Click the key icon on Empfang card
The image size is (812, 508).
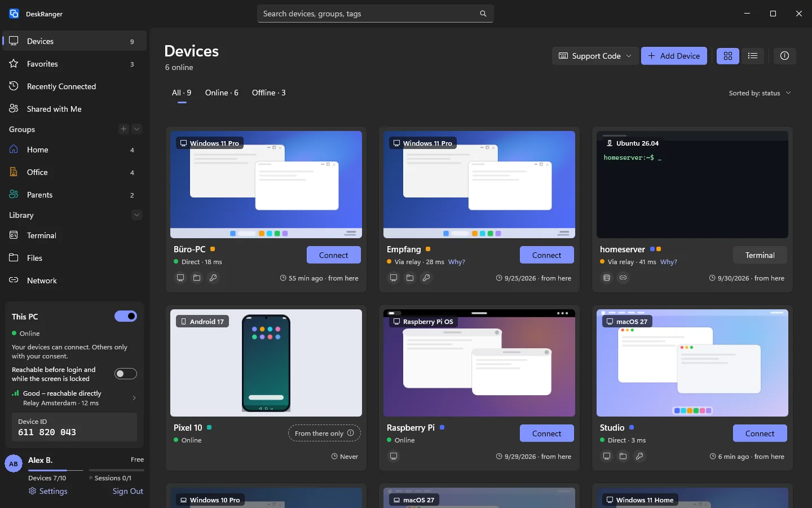click(x=426, y=278)
